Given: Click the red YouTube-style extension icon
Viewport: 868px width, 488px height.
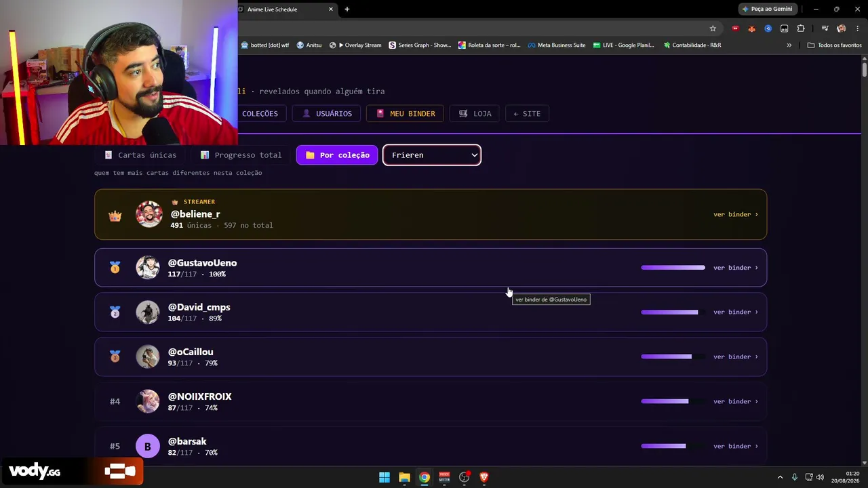Looking at the screenshot, I should [735, 28].
